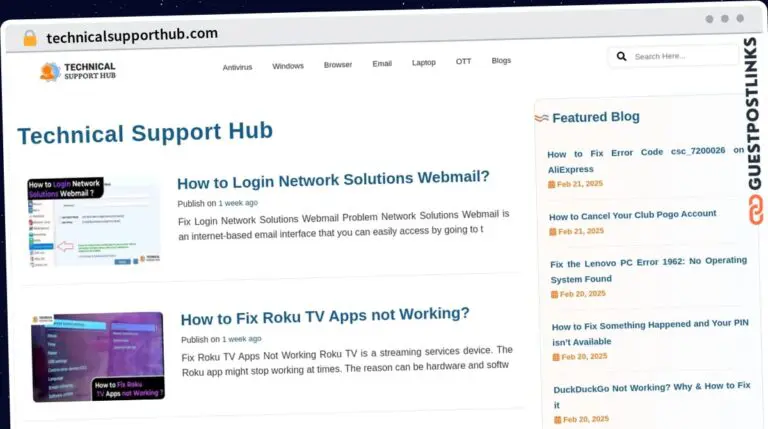Image resolution: width=768 pixels, height=429 pixels.
Task: Click the Network Solutions Webmail thumbnail
Action: [x=94, y=222]
